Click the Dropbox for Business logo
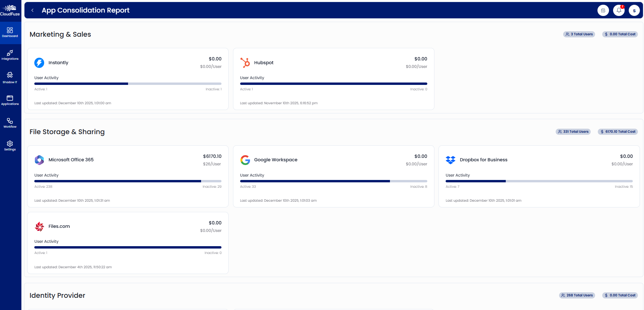Image resolution: width=644 pixels, height=310 pixels. (x=451, y=160)
